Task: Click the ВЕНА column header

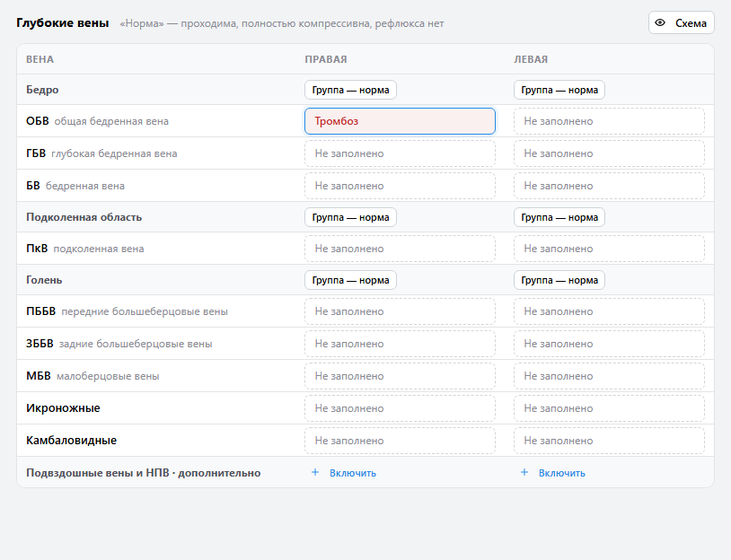Action: point(40,59)
